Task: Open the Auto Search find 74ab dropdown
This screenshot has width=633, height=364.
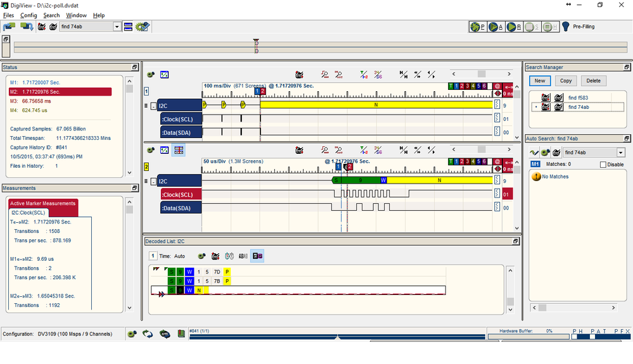Action: 620,153
